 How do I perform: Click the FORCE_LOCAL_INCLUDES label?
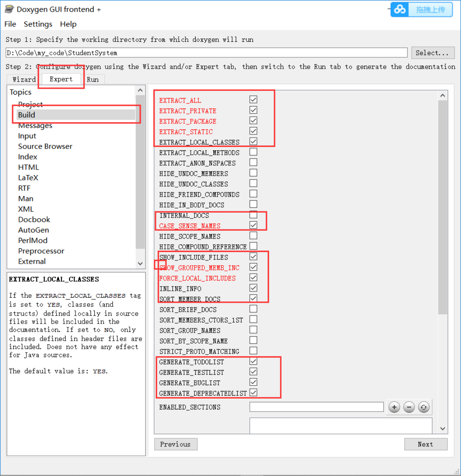coord(197,278)
